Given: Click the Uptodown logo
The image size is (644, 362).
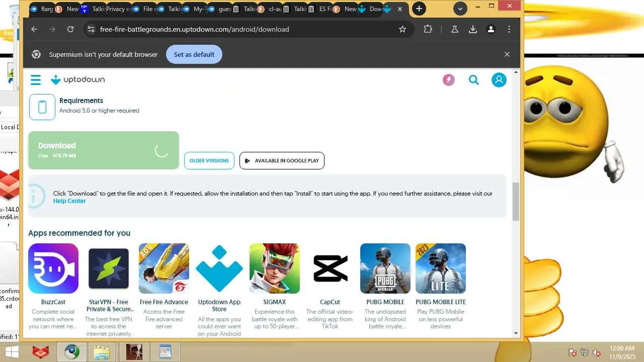Looking at the screenshot, I should pyautogui.click(x=77, y=80).
